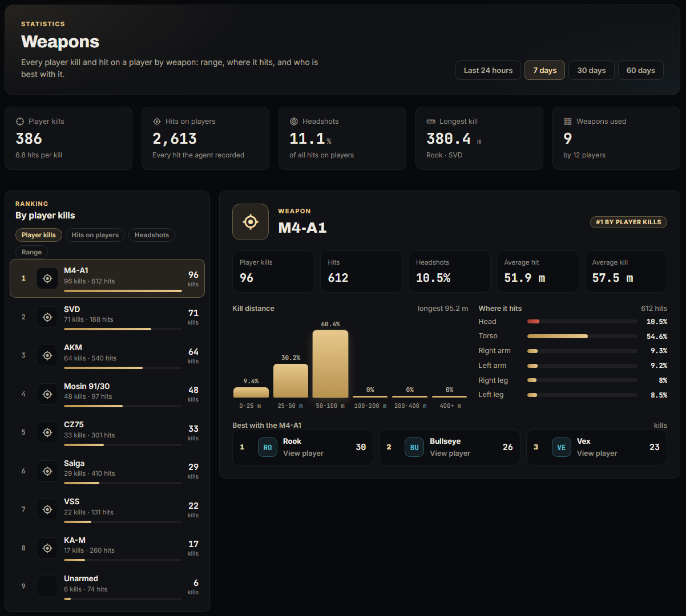Click the #1 BY PLAYER KILLS badge
Image resolution: width=686 pixels, height=616 pixels.
[x=628, y=222]
